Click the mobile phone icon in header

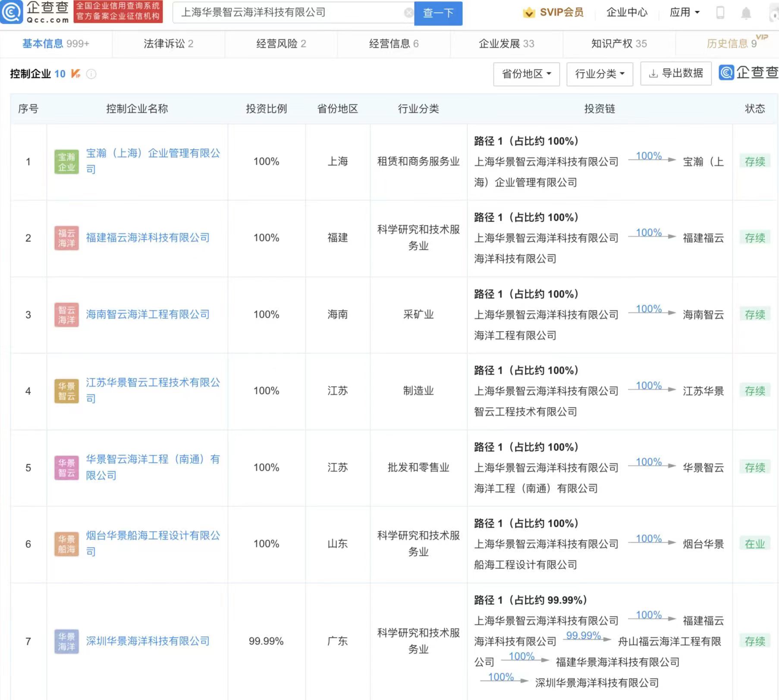point(720,12)
